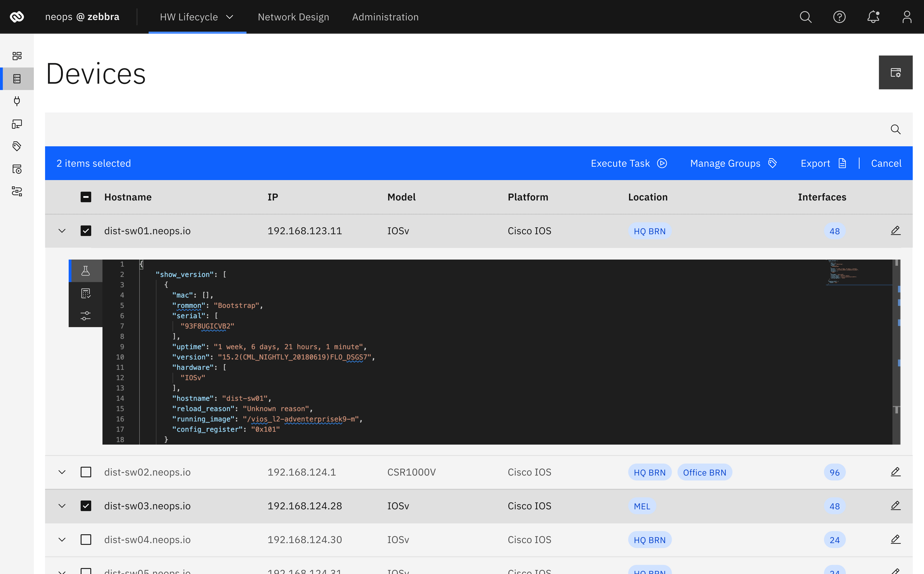Open the HW Lifecycle dropdown menu
Screen dimensions: 924x574
pos(197,17)
